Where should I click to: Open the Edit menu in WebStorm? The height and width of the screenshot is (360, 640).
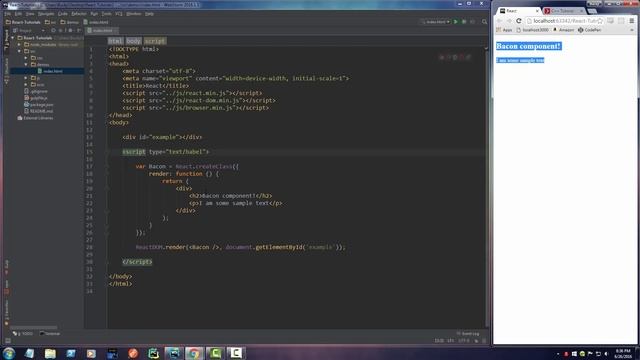tap(18, 14)
